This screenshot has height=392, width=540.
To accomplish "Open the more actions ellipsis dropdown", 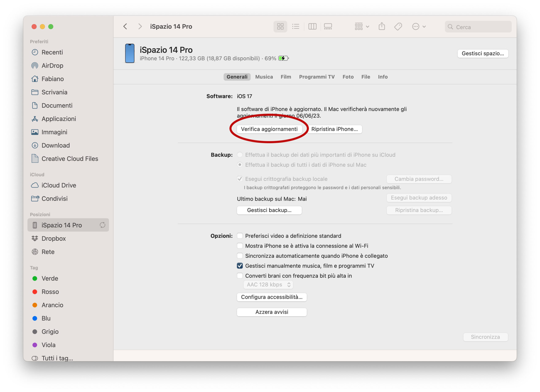I will tap(418, 26).
